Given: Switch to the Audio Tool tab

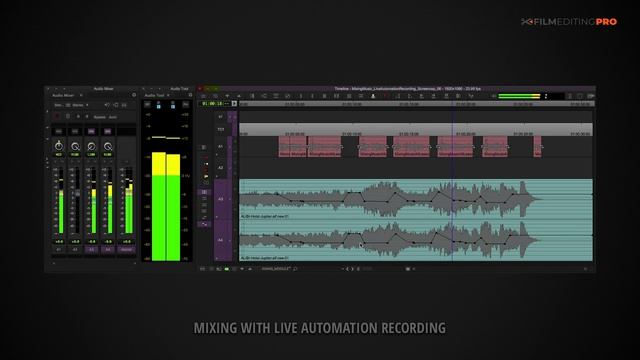Looking at the screenshot, I should click(155, 95).
